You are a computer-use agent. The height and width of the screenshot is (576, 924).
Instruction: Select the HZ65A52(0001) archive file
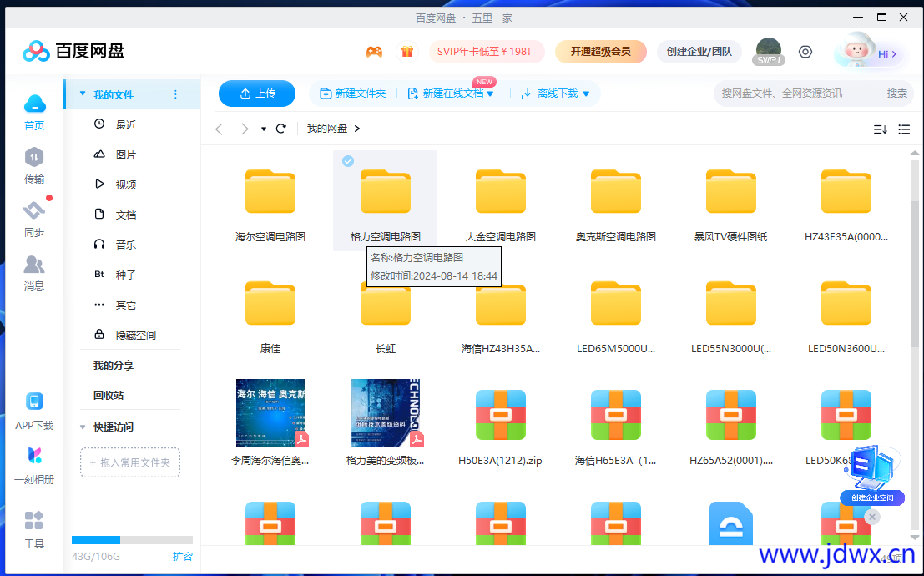(730, 428)
